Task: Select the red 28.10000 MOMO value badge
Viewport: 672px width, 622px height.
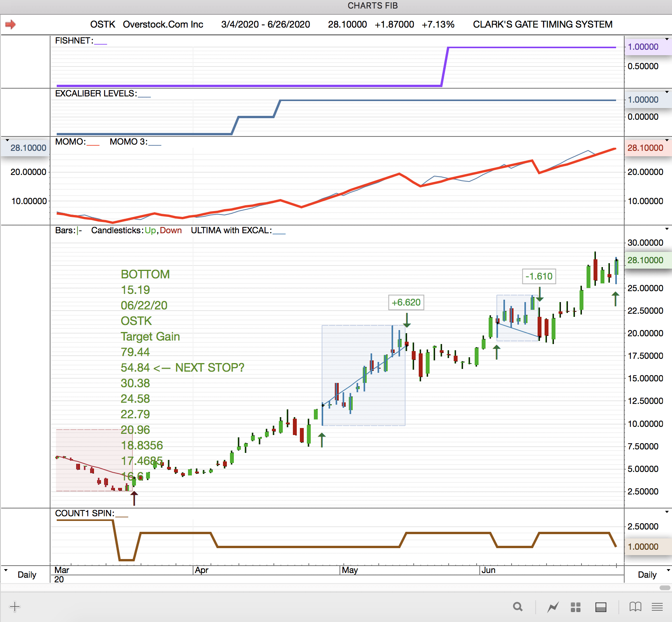Action: 648,148
